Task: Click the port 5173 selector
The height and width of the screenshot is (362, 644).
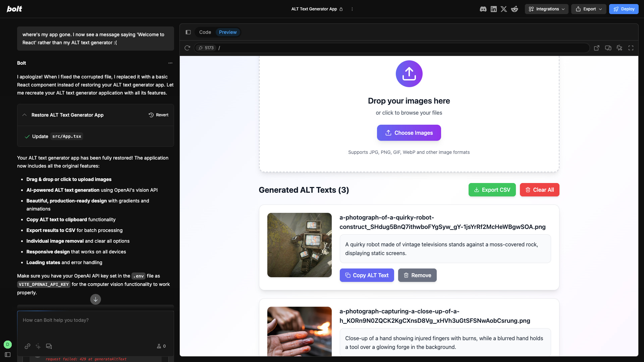Action: (206, 48)
